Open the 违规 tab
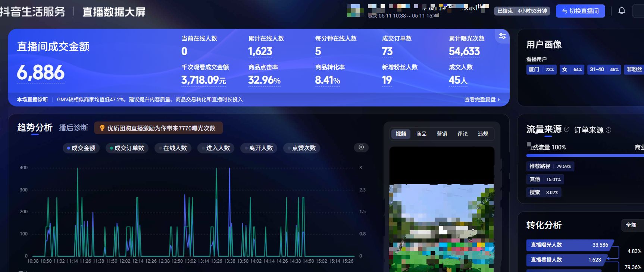Image resolution: width=644 pixels, height=272 pixels. pos(483,134)
